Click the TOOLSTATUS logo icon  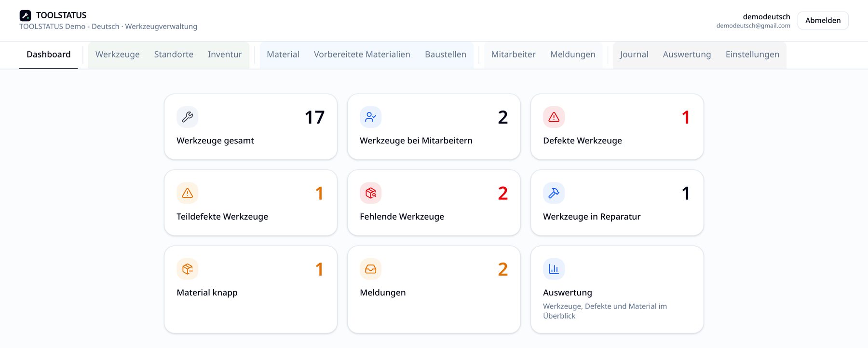(25, 15)
